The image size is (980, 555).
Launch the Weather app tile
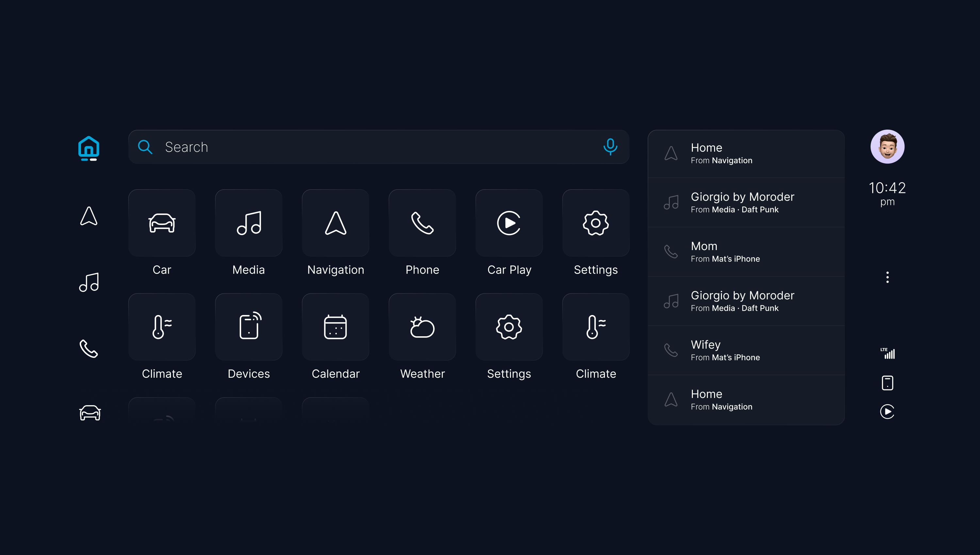[422, 327]
